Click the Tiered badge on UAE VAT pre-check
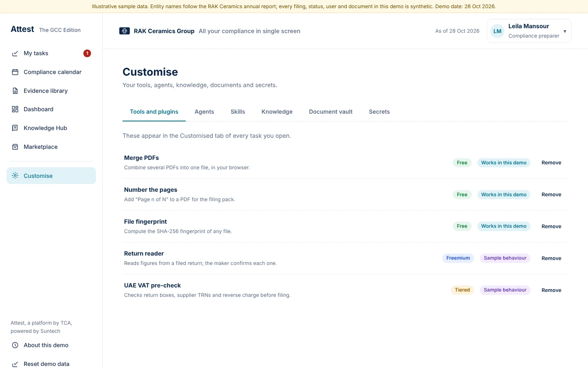 [462, 290]
